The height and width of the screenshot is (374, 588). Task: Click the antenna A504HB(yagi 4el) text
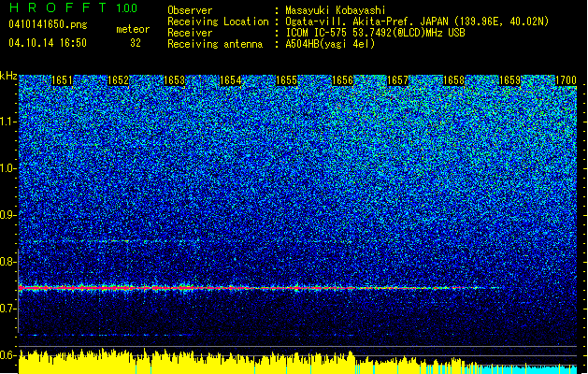tap(330, 44)
